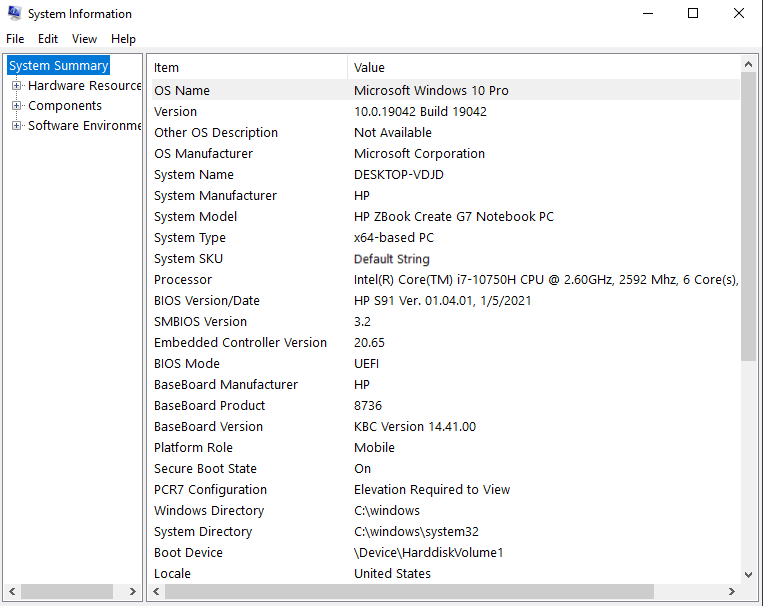Click the value 8736
The width and height of the screenshot is (763, 606).
tap(368, 405)
